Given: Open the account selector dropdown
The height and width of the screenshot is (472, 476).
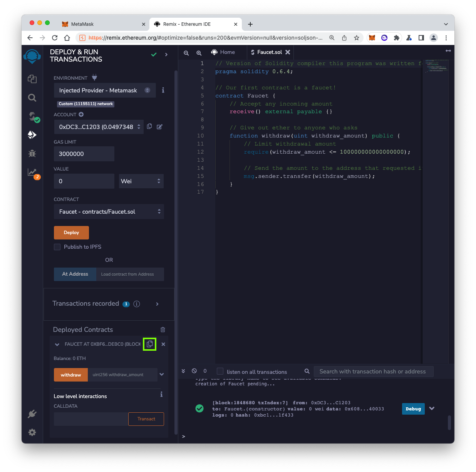Looking at the screenshot, I should [99, 127].
